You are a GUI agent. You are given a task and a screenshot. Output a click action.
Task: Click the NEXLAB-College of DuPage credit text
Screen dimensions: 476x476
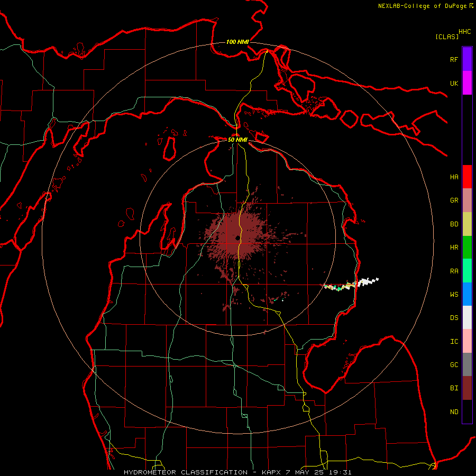(422, 6)
